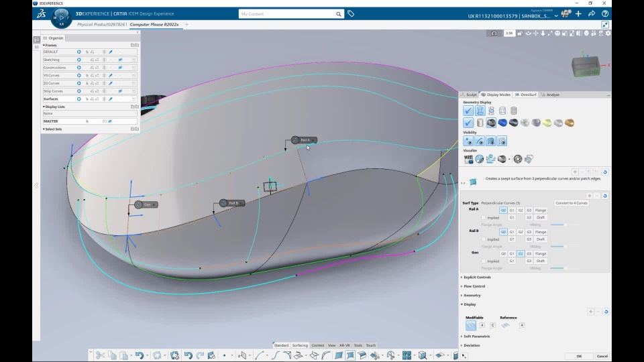Click the plus add icon in top bar
The width and height of the screenshot is (644, 362).
578,14
